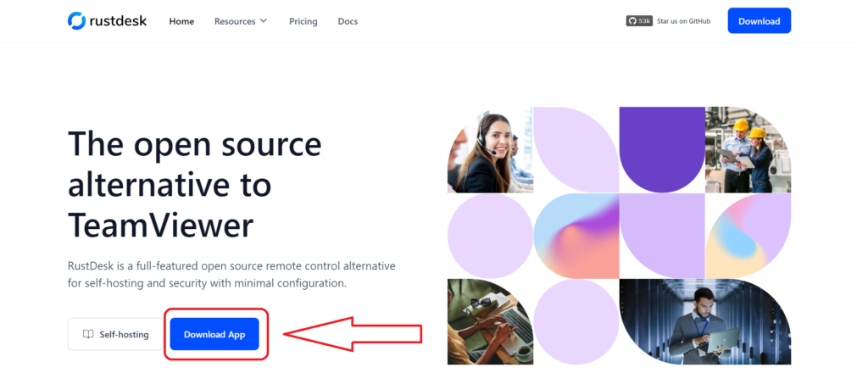Screen dimensions: 868x390
Task: Open the Pricing page
Action: pyautogui.click(x=303, y=21)
